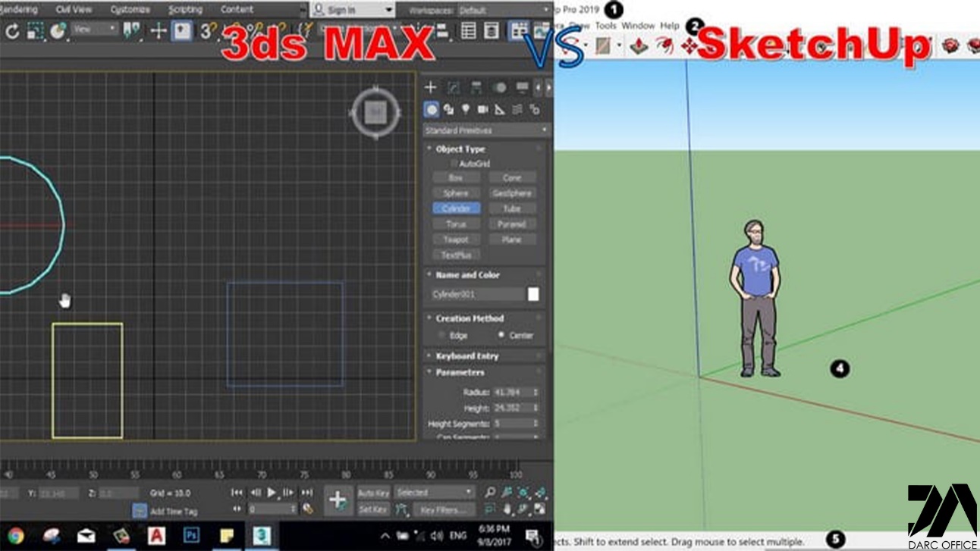Image resolution: width=980 pixels, height=551 pixels.
Task: Click the Time Configuration icon
Action: (308, 509)
